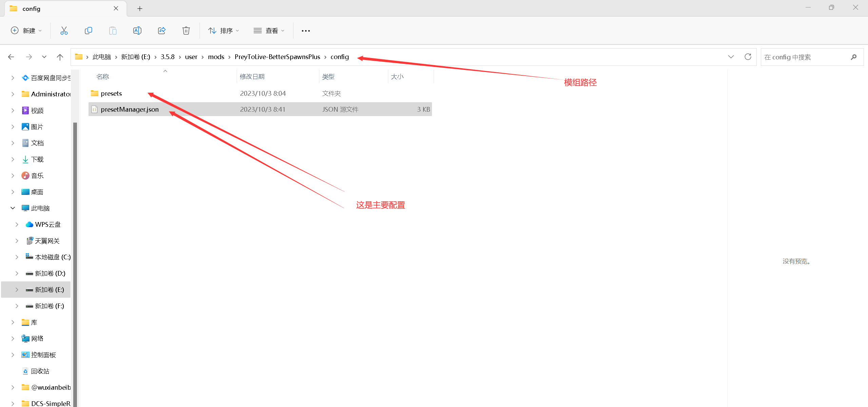Click the Share icon in toolbar
This screenshot has width=868, height=407.
point(162,31)
